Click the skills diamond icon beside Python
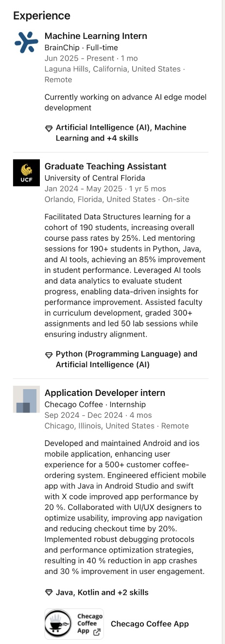This screenshot has height=644, width=225. point(49,355)
